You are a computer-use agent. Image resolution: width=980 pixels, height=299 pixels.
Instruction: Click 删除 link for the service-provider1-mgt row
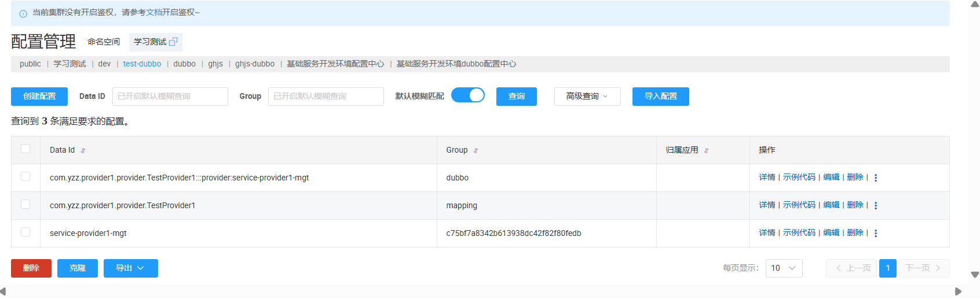pyautogui.click(x=855, y=233)
